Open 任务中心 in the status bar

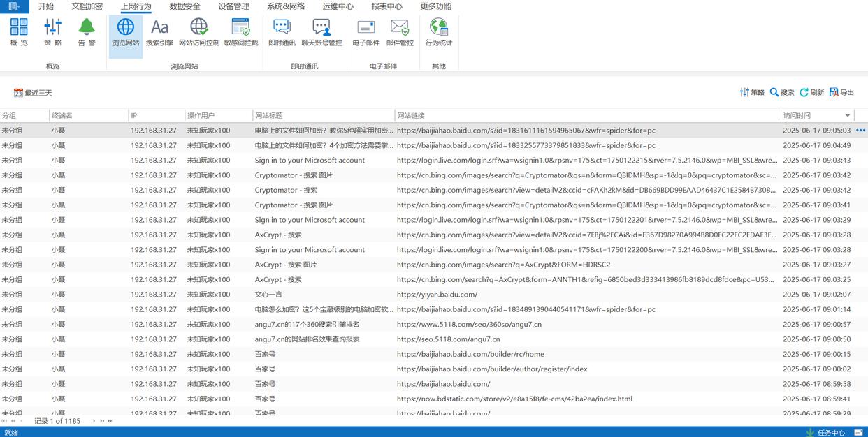tap(825, 432)
